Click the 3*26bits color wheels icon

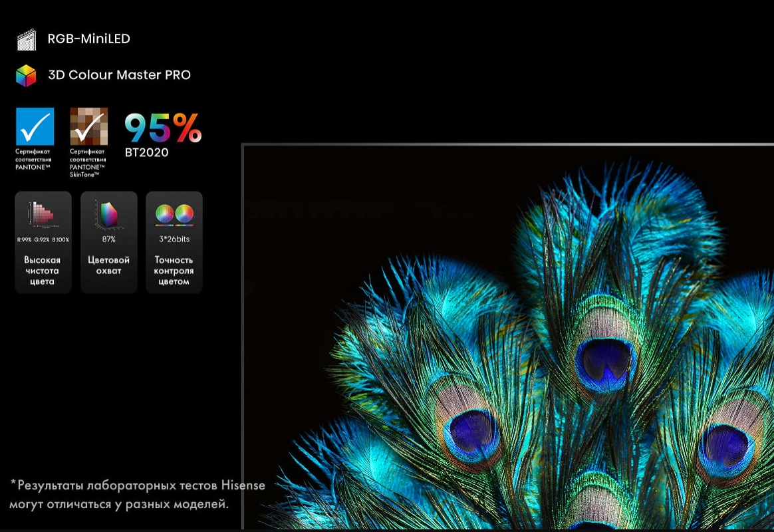[174, 215]
